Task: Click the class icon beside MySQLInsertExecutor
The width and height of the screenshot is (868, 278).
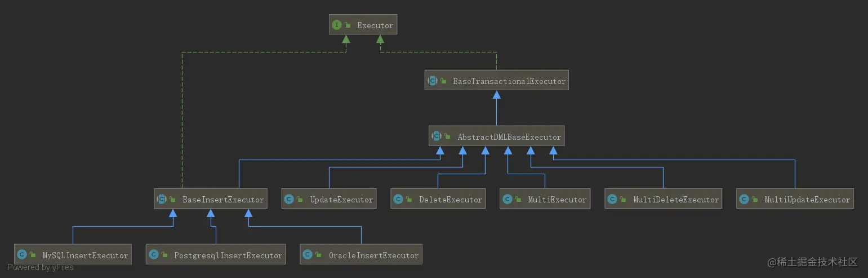Action: [23, 255]
